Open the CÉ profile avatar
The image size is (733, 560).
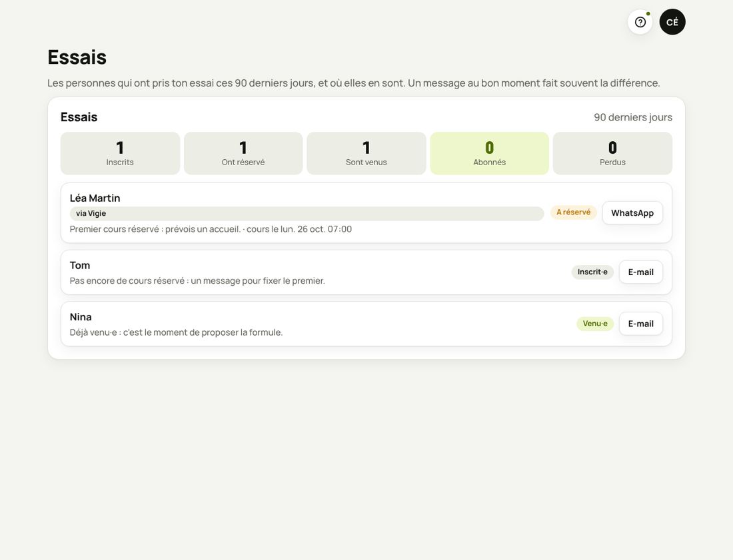coord(672,22)
